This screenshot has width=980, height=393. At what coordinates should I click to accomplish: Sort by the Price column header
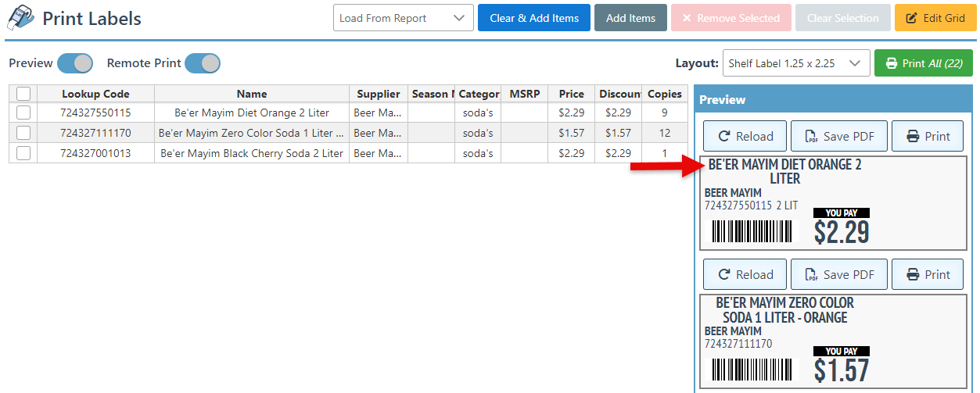point(571,94)
